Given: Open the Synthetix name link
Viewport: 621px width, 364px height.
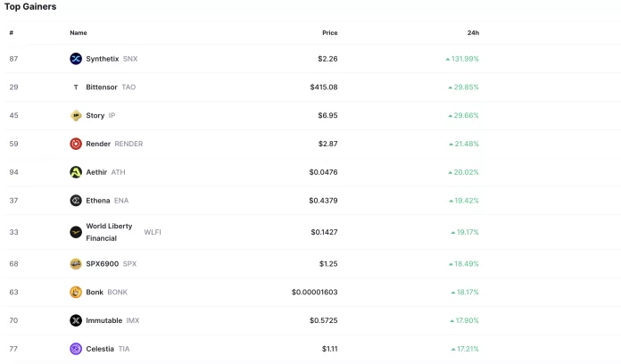Looking at the screenshot, I should tap(102, 59).
